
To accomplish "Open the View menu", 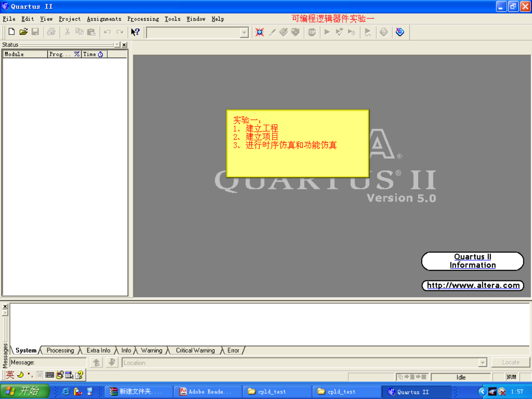I will (46, 19).
